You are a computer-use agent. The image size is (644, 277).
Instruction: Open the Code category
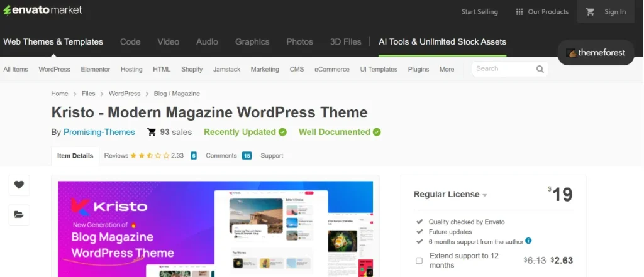click(130, 42)
